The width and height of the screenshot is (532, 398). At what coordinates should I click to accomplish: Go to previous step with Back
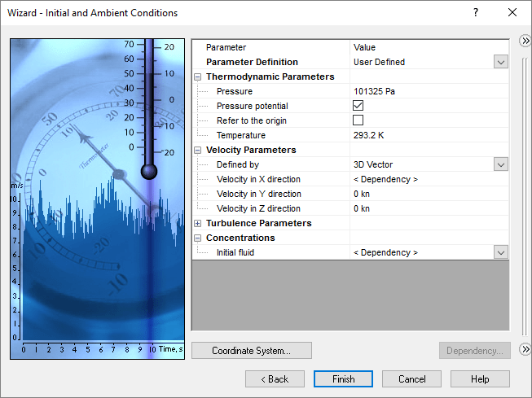[x=275, y=379]
